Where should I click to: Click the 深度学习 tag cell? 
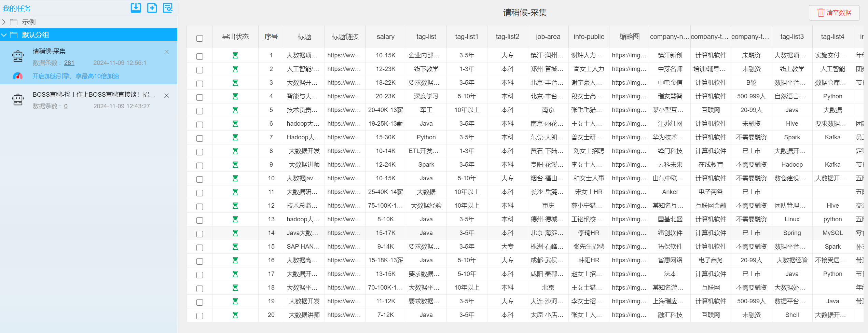(426, 96)
